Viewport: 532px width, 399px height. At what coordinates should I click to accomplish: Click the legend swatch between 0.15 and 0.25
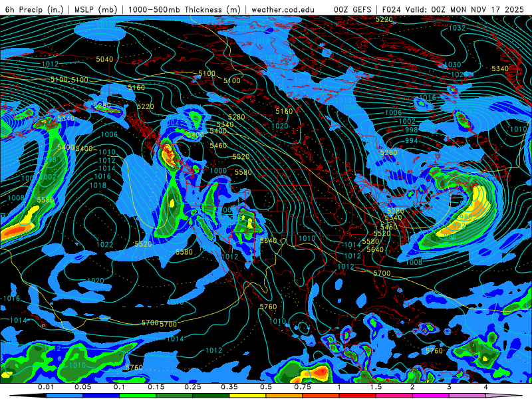tap(174, 396)
